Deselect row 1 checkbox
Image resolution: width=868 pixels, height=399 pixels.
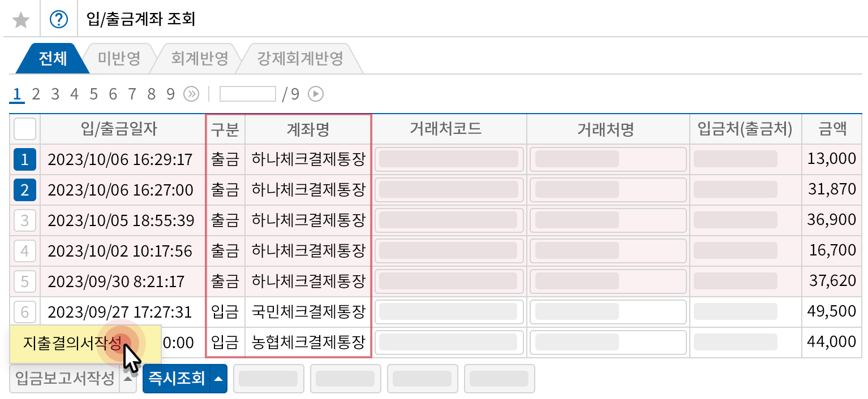[x=24, y=159]
